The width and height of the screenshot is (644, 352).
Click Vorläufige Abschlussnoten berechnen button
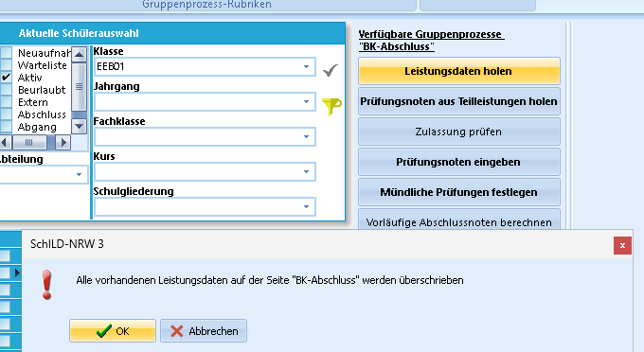(x=458, y=220)
